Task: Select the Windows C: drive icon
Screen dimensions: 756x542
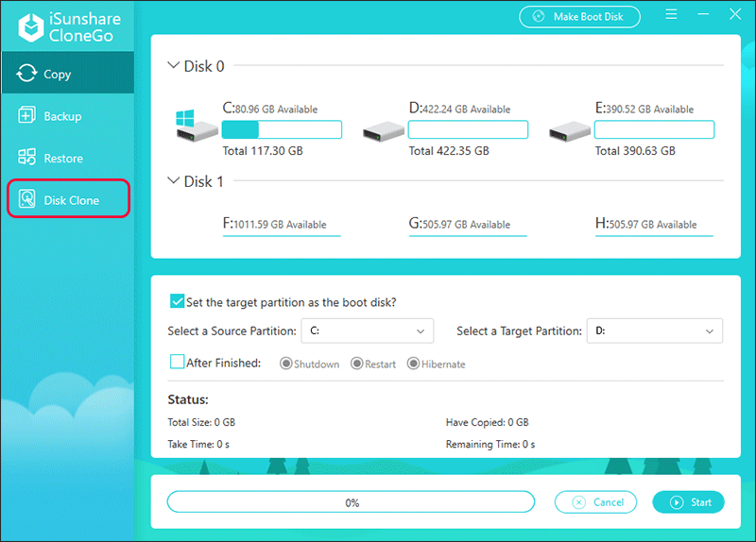Action: tap(194, 126)
